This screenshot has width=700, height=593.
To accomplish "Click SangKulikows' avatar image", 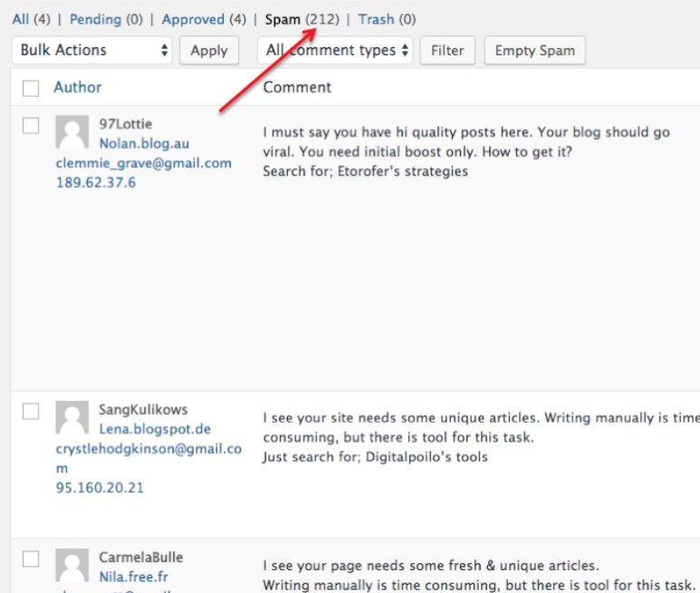I will tap(72, 417).
